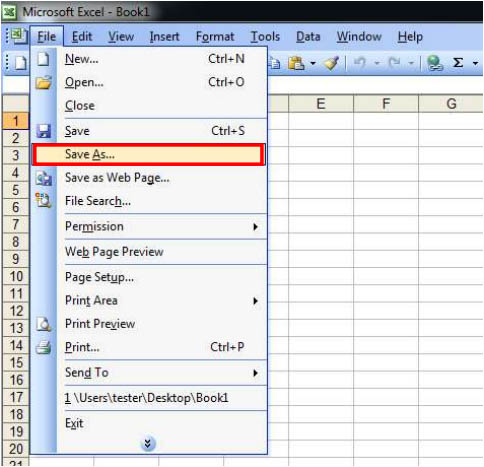Click the Print printer icon in menu
Viewport: 484px width, 467px height.
[x=43, y=347]
